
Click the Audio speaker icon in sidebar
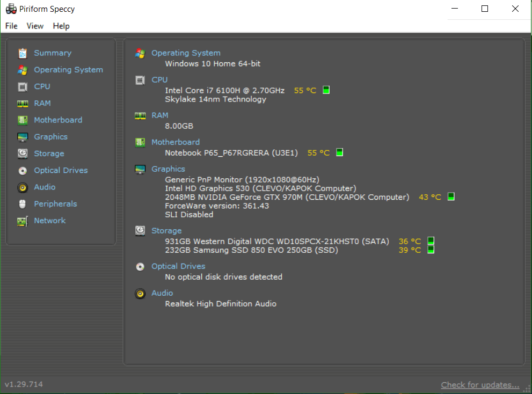(x=23, y=187)
